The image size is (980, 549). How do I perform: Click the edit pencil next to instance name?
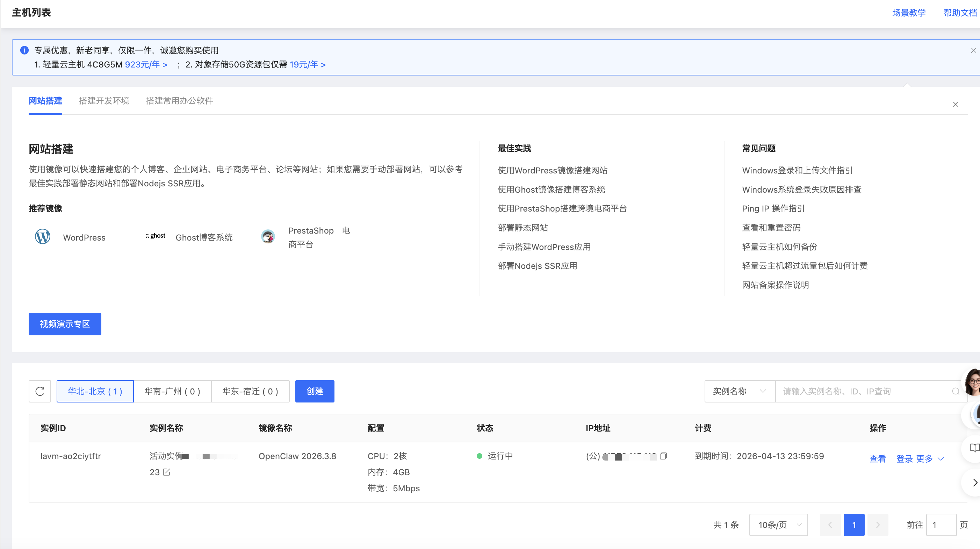[x=167, y=472]
